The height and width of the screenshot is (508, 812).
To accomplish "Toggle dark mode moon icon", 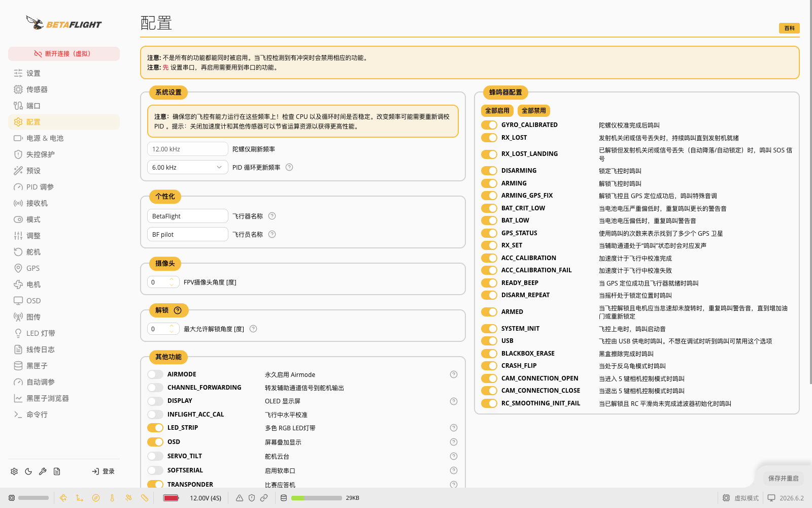I will [28, 471].
